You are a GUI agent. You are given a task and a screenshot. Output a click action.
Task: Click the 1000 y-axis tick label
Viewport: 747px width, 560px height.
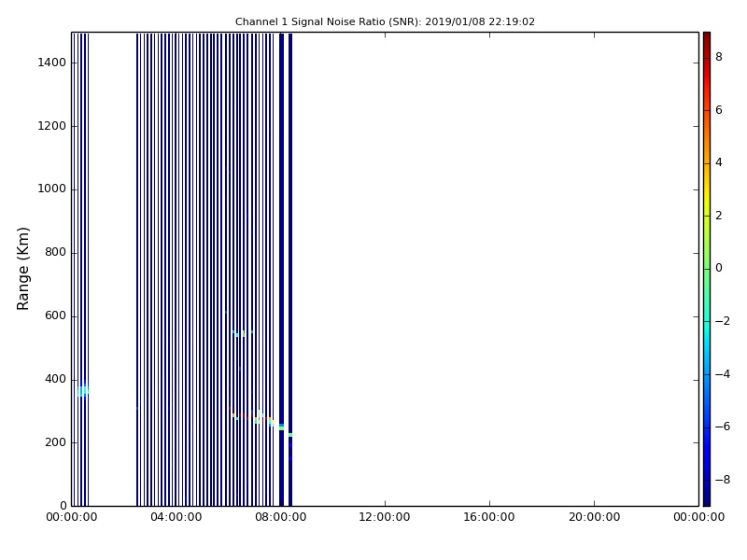pyautogui.click(x=52, y=189)
